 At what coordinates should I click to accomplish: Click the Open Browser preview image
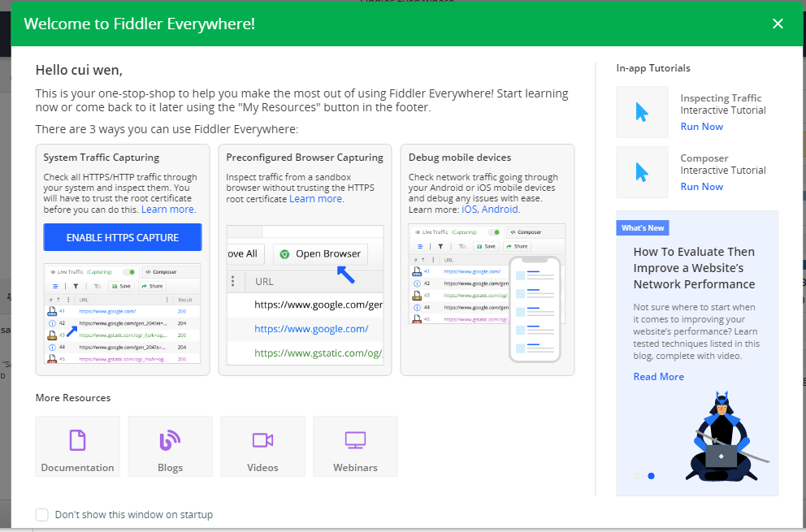point(305,295)
